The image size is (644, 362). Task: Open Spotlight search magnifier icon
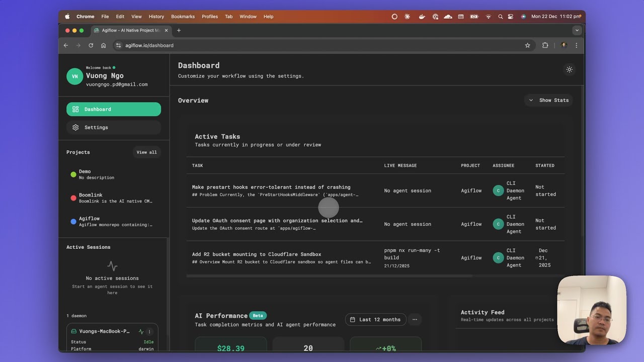[x=500, y=17]
